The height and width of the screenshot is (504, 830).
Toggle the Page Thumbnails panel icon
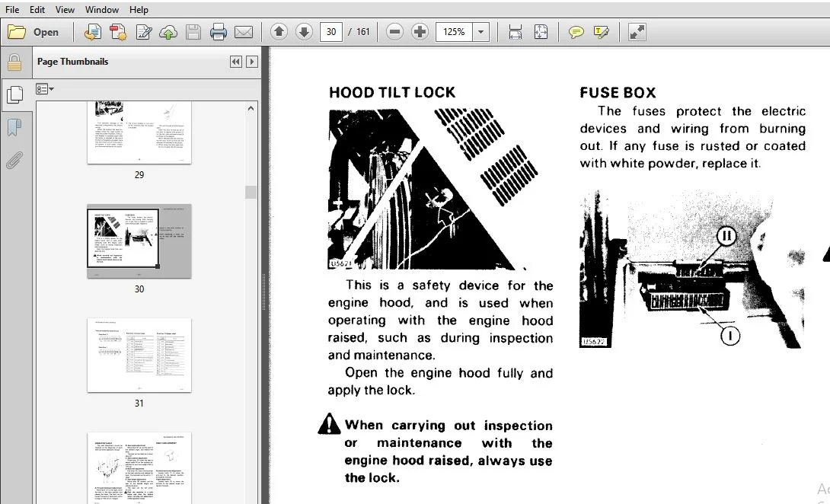pyautogui.click(x=14, y=94)
